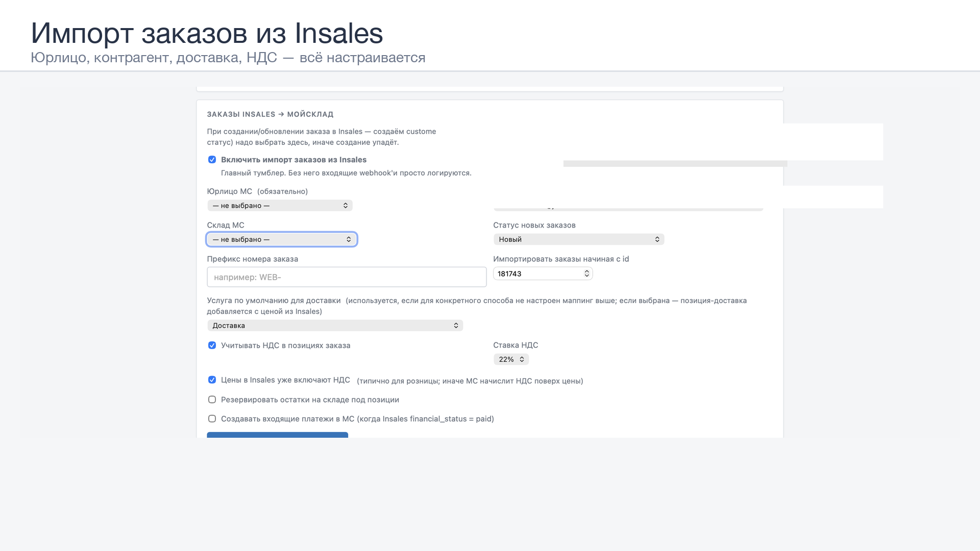Click the Префикс номера заказа label
Screen dimensions: 980x551
coord(253,259)
